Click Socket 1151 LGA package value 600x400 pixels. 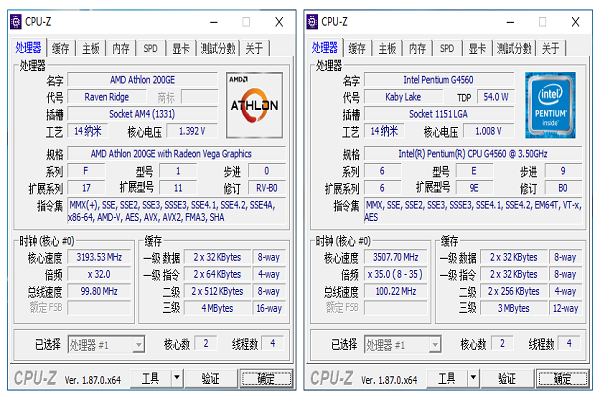tap(439, 114)
